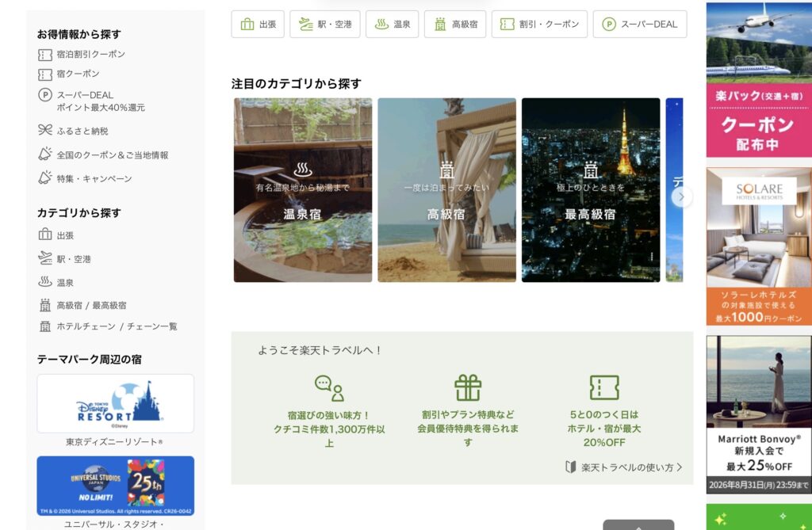Screen dimensions: 812x530
Task: Click the 特集・キャンペーン bell icon
Action: click(45, 177)
